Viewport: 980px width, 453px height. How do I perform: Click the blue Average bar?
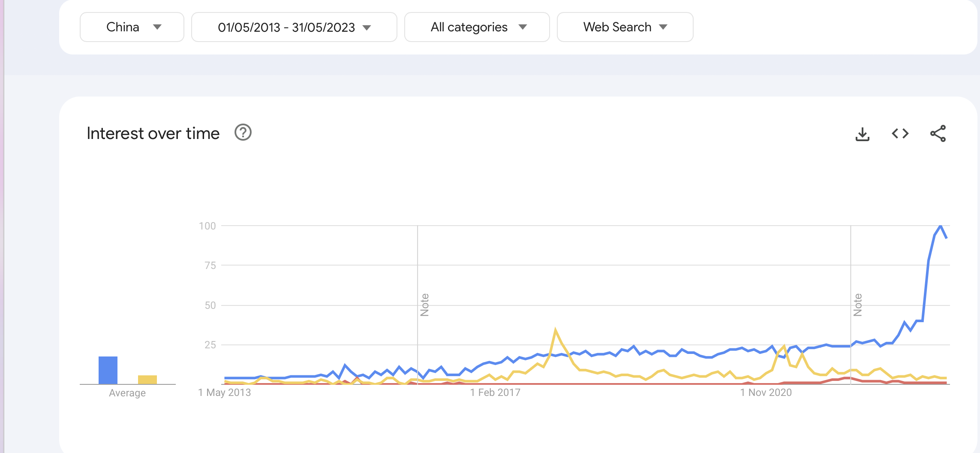[108, 370]
